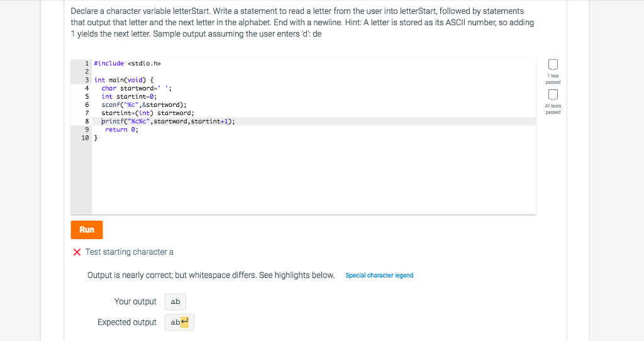644x341 pixels.
Task: Click the 'int main(void) {' line
Action: click(124, 80)
